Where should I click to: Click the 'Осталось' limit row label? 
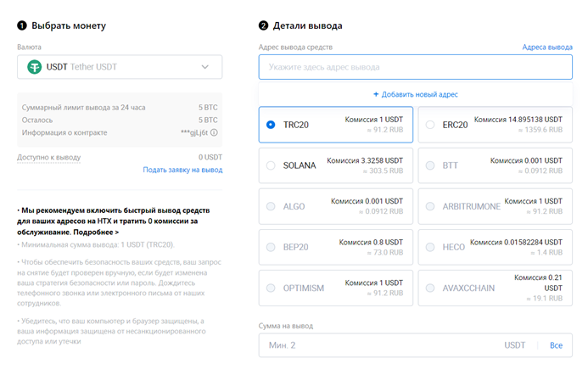(37, 120)
